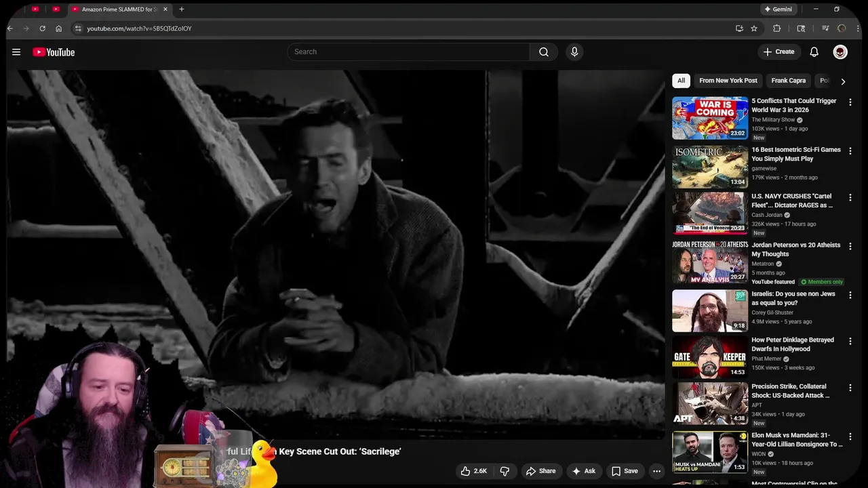Open options for Israelis non Jews video
The image size is (868, 488).
click(x=850, y=295)
